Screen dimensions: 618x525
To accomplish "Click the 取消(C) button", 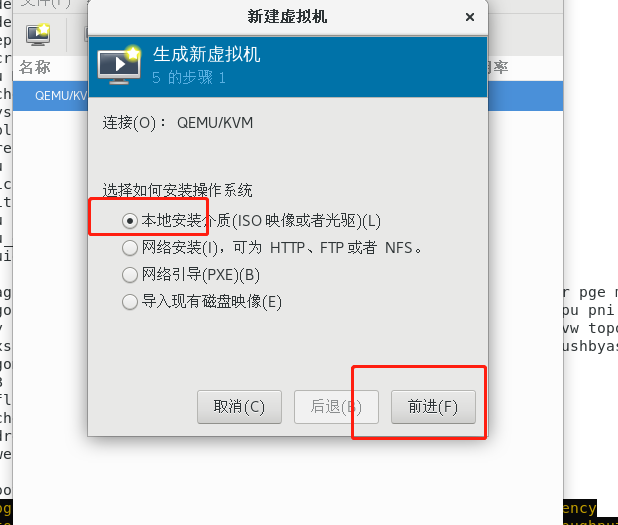I will [x=239, y=407].
